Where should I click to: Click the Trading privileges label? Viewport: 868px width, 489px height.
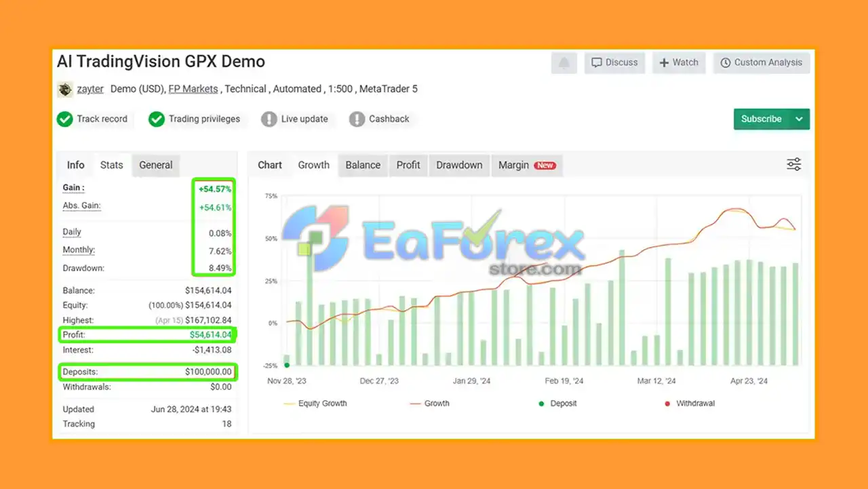point(204,119)
